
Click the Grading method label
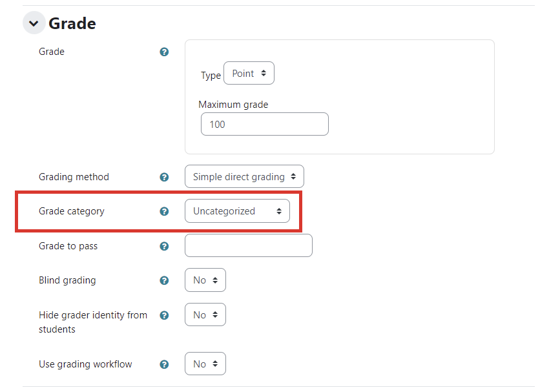coord(74,177)
